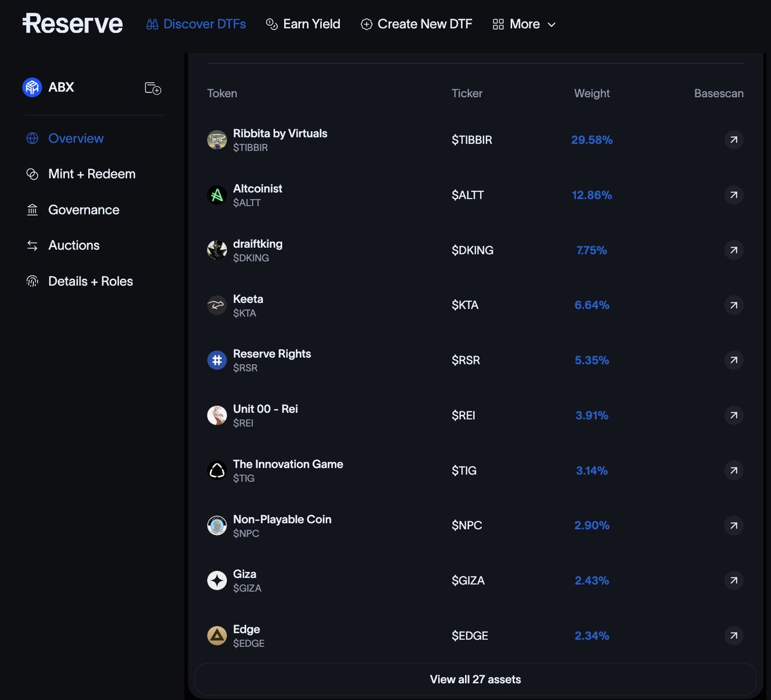This screenshot has height=700, width=771.
Task: Click the Non-Playable Coin token logo
Action: point(217,525)
